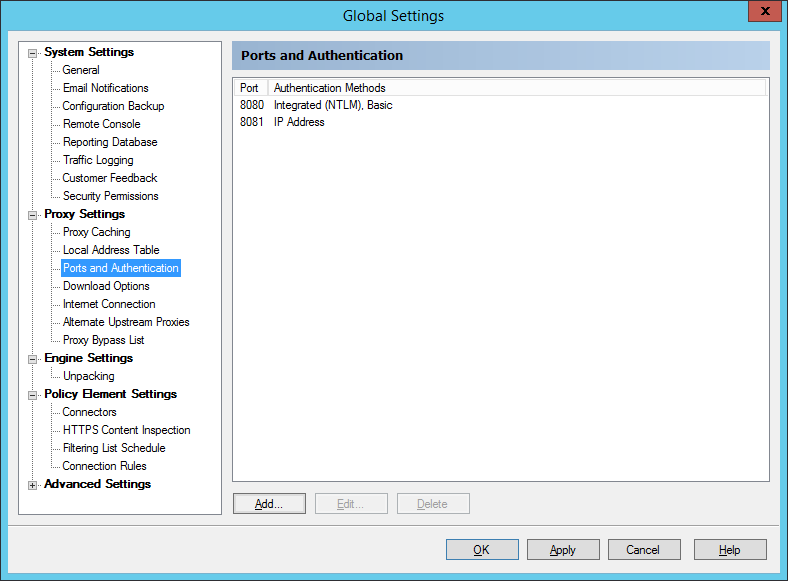Click the Add... button
Image resolution: width=788 pixels, height=581 pixels.
coord(269,504)
